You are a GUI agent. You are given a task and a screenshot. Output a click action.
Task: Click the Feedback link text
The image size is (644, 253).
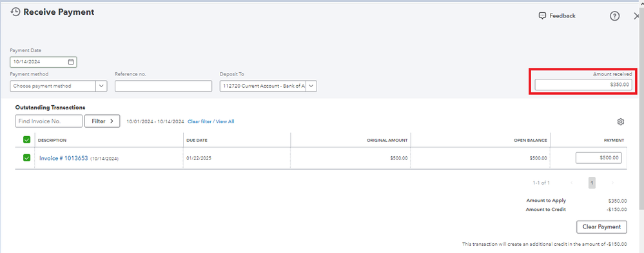click(x=562, y=16)
